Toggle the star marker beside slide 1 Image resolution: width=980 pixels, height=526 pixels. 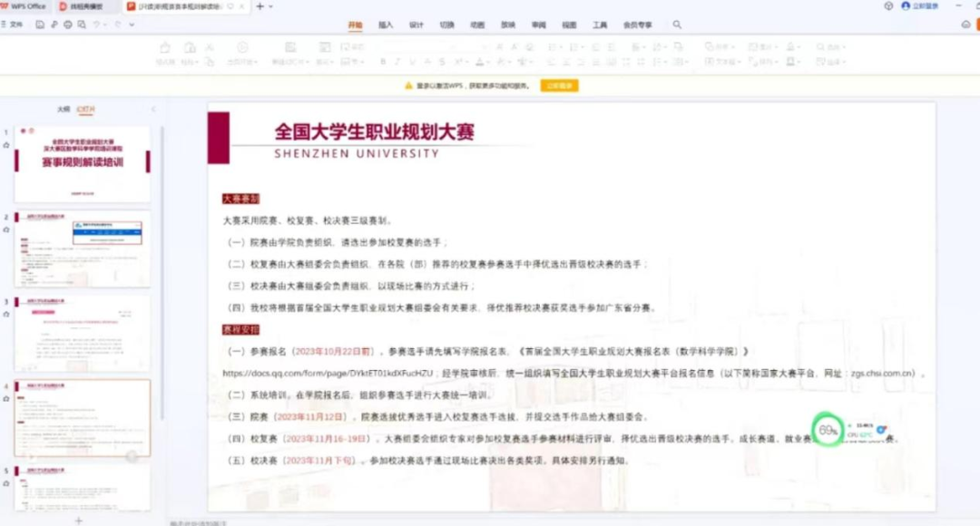click(6, 144)
